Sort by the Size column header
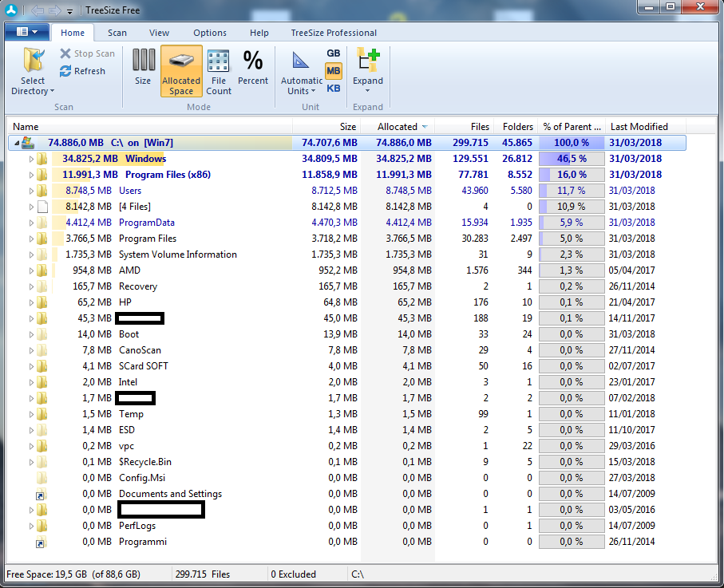 [326, 127]
